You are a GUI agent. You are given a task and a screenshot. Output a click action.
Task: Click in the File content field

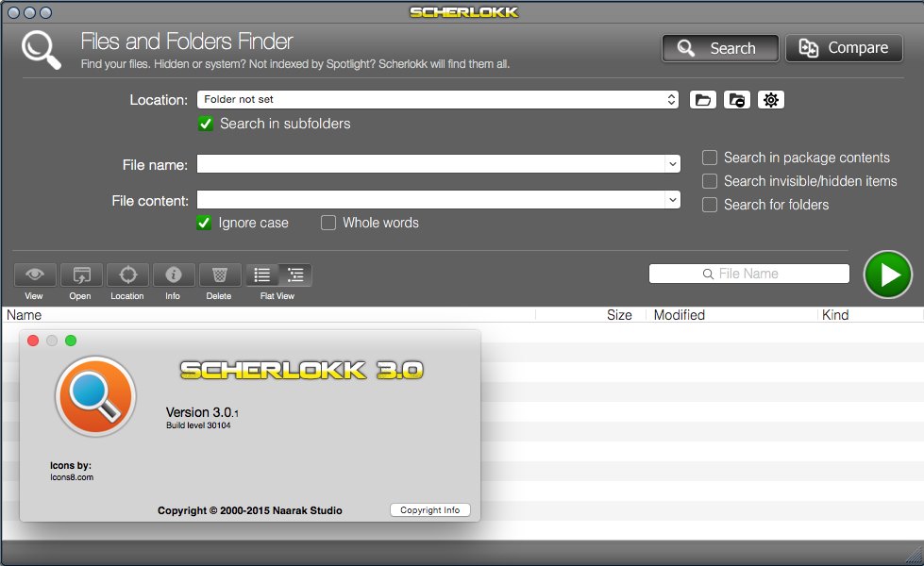pos(430,200)
